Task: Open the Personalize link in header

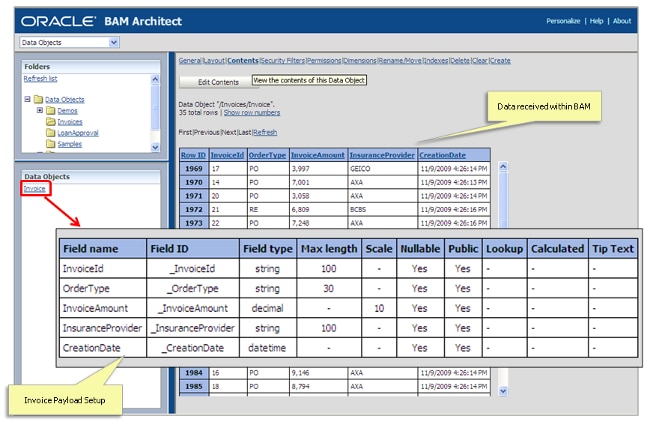Action: pyautogui.click(x=564, y=20)
